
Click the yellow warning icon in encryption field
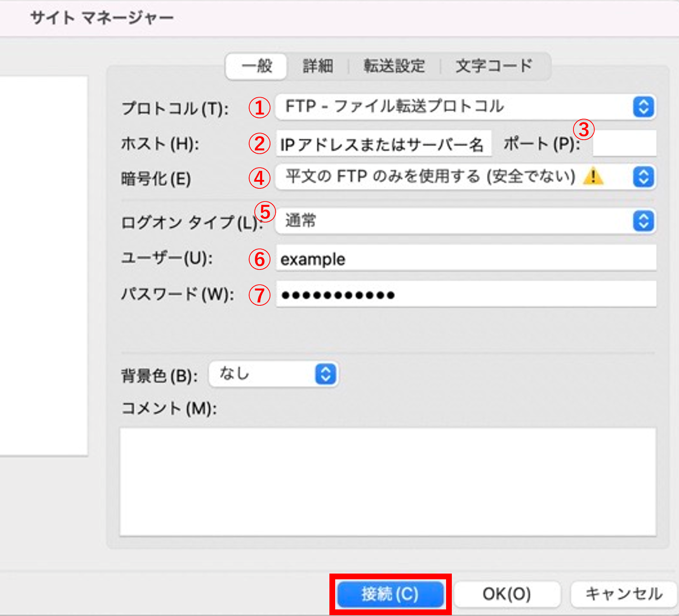[x=593, y=177]
